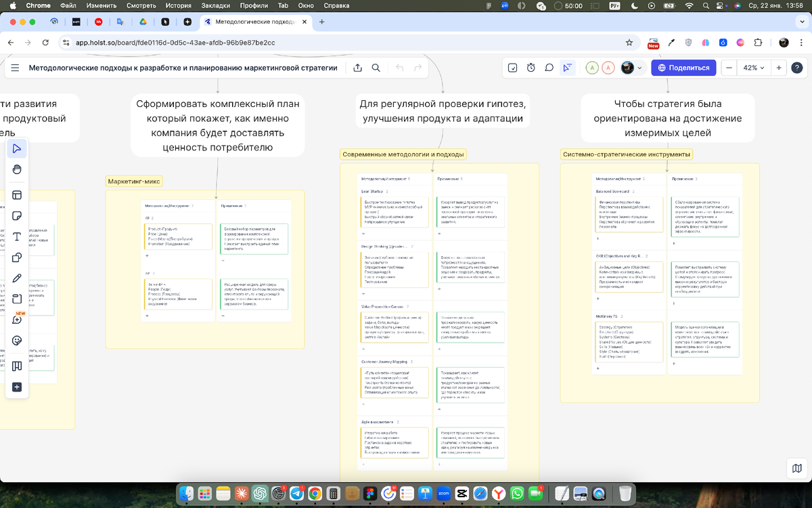Viewport: 812px width, 508px height.
Task: Zoom in with the plus button
Action: (x=779, y=68)
